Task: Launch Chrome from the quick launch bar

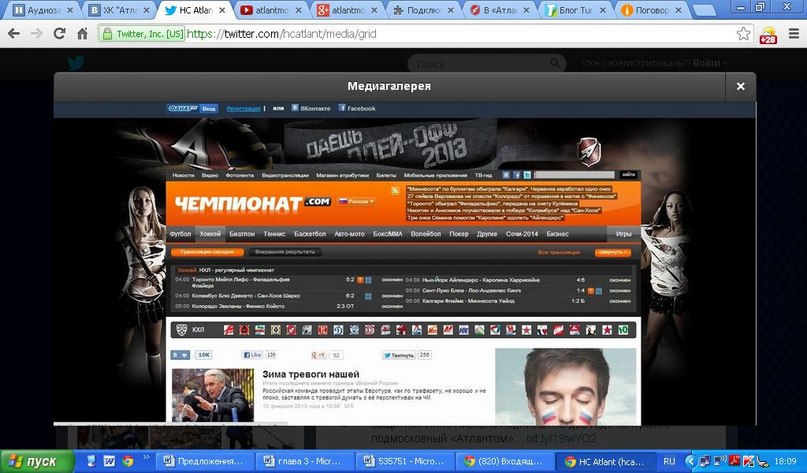Action: click(127, 461)
